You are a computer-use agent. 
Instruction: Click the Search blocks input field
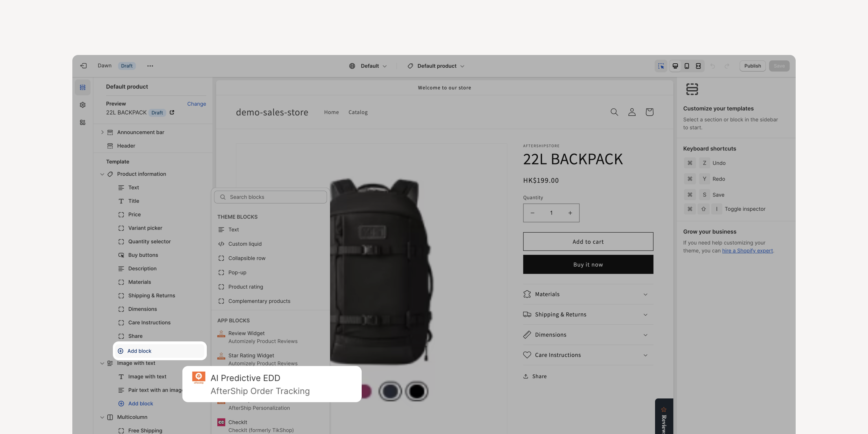(x=270, y=197)
